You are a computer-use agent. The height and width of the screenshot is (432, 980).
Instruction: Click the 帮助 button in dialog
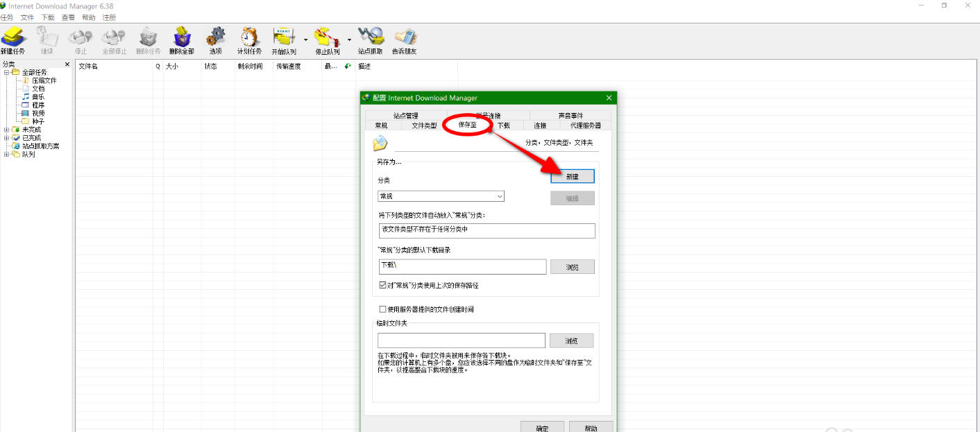point(591,427)
